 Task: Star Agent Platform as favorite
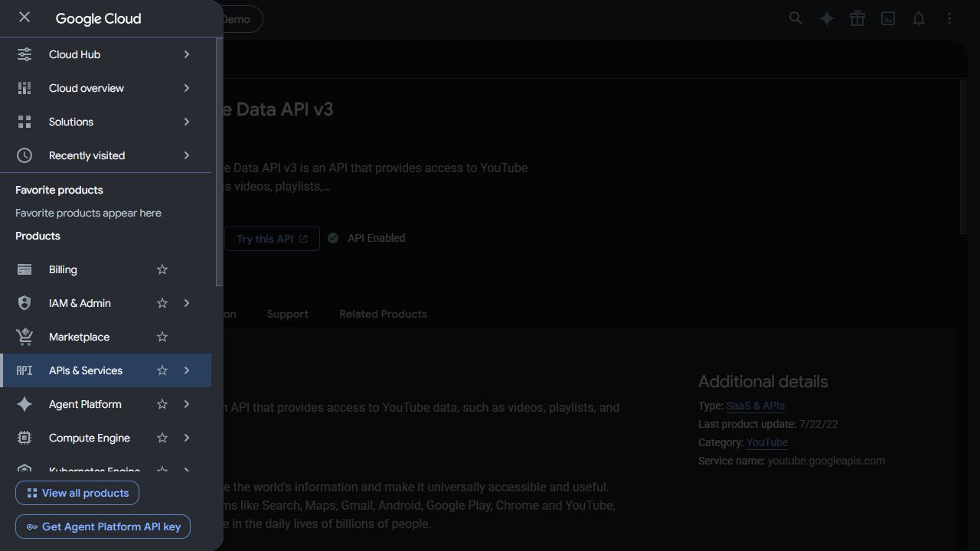coord(162,404)
